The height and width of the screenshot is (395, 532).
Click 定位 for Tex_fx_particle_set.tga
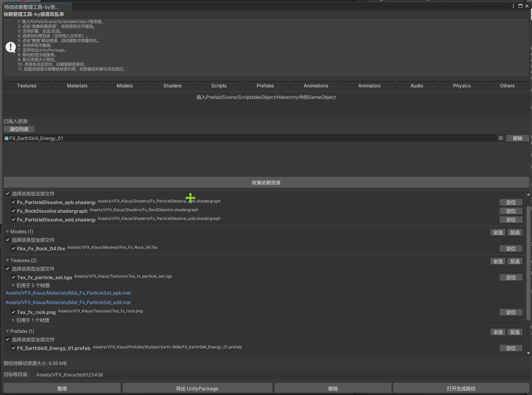pyautogui.click(x=511, y=277)
